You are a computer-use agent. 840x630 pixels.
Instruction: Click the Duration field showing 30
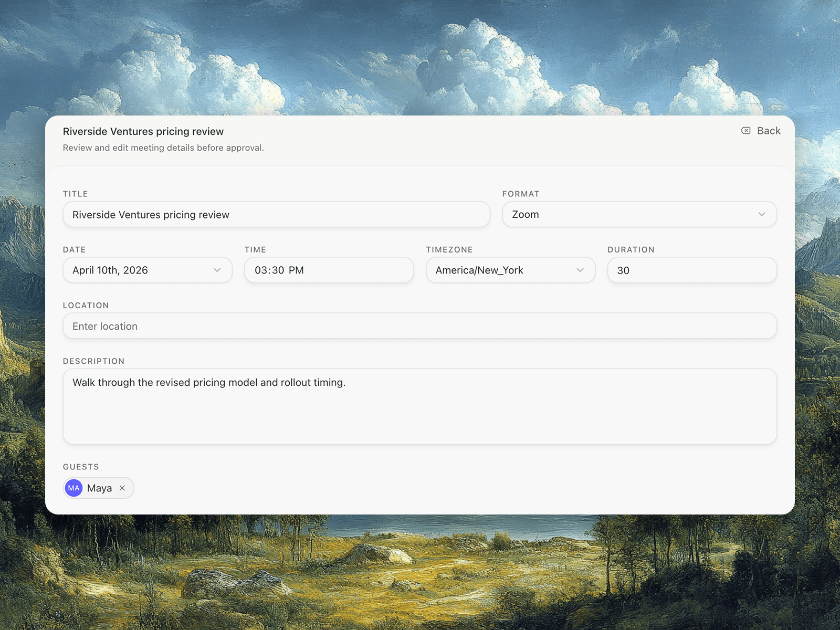[692, 270]
